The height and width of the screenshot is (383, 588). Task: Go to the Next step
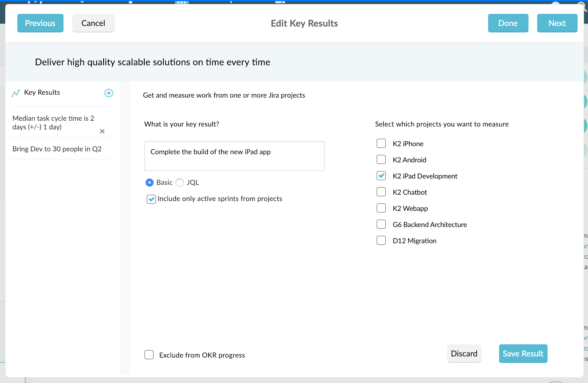click(x=557, y=23)
